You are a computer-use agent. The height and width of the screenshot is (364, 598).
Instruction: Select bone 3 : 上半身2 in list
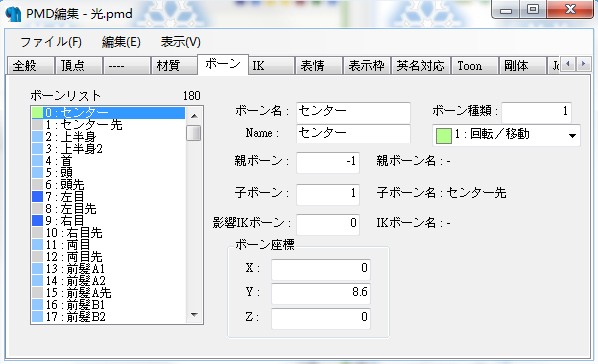point(108,149)
